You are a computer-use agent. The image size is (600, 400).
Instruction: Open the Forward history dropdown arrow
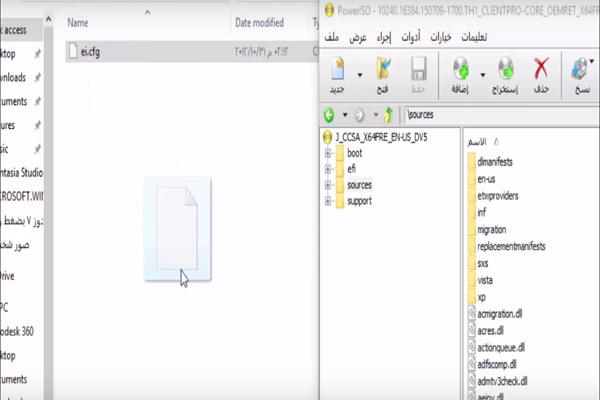click(x=376, y=115)
